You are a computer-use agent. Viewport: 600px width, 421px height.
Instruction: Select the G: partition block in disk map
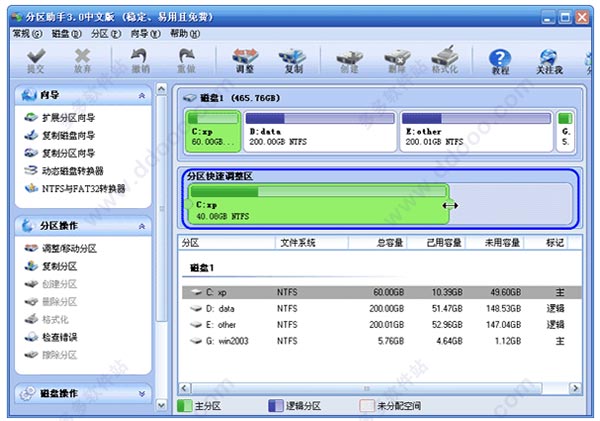click(x=566, y=131)
